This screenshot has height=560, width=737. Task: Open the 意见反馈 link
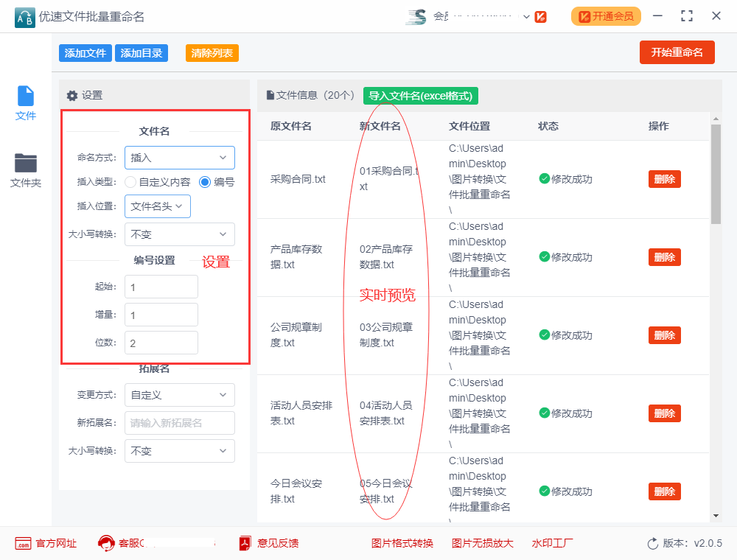[x=278, y=544]
